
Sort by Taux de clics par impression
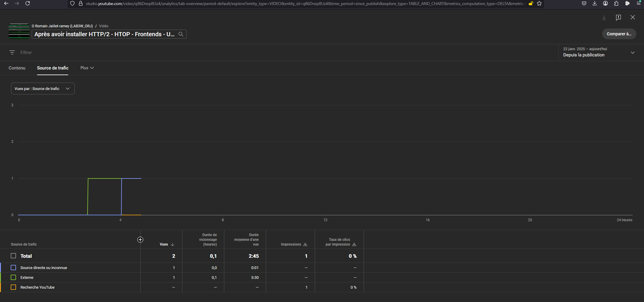[338, 242]
